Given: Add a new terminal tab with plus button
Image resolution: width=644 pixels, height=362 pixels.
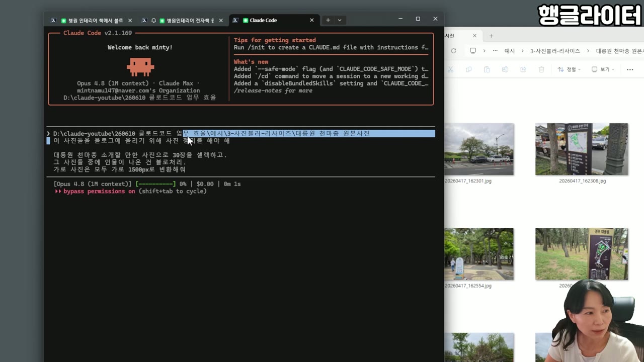Looking at the screenshot, I should [328, 20].
